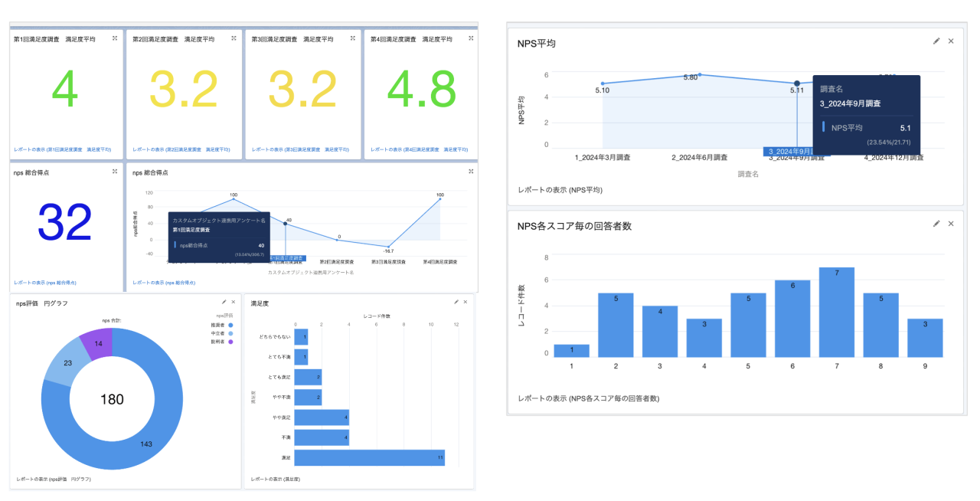Edit the nps評価 円グラフ widget with pencil icon
Image resolution: width=980 pixels, height=501 pixels.
[x=224, y=302]
